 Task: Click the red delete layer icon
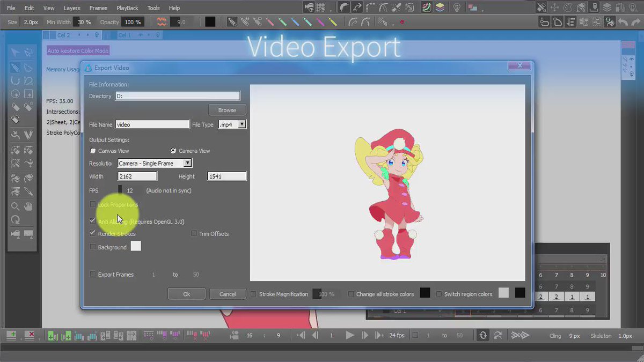click(30, 335)
